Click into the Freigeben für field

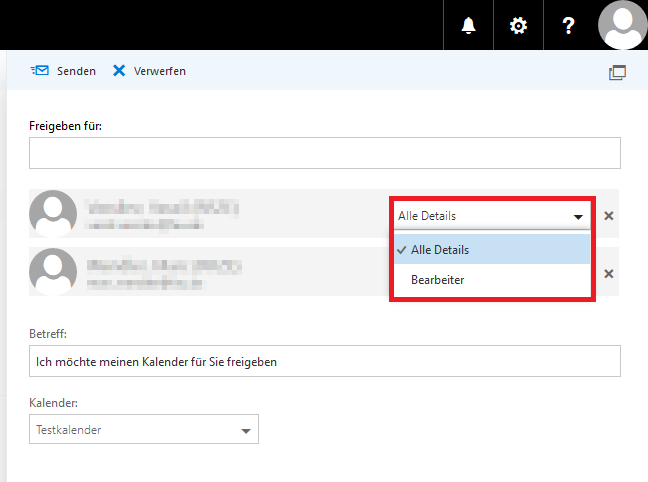(324, 153)
